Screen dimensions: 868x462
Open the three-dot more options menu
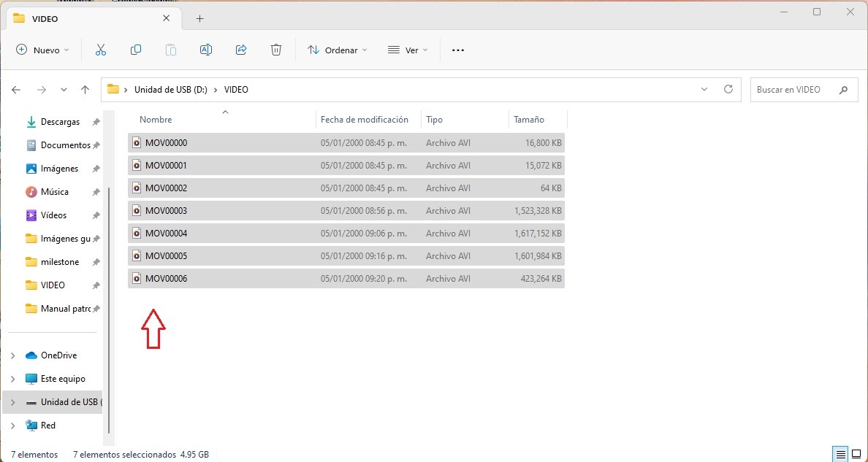458,50
